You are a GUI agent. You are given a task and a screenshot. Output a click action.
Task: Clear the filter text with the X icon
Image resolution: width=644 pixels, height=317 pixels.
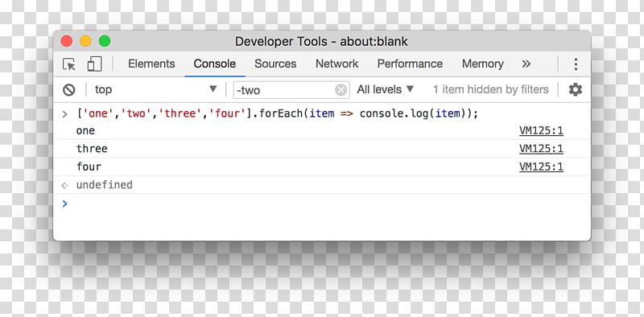(341, 90)
